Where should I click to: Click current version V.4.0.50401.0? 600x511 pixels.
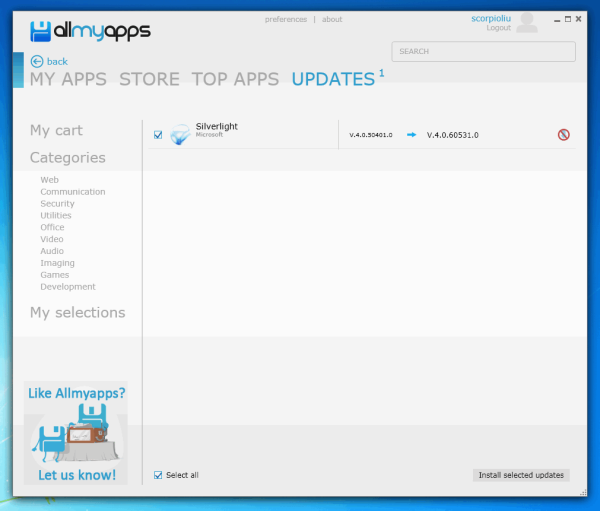(x=371, y=135)
